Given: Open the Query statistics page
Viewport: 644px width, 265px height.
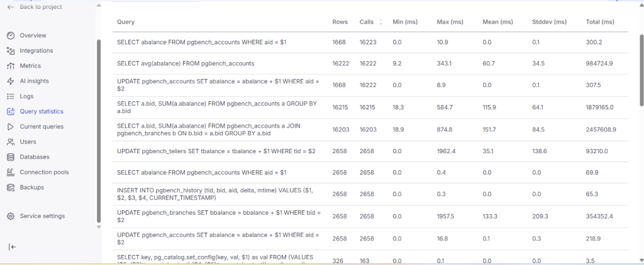Looking at the screenshot, I should pyautogui.click(x=41, y=111).
